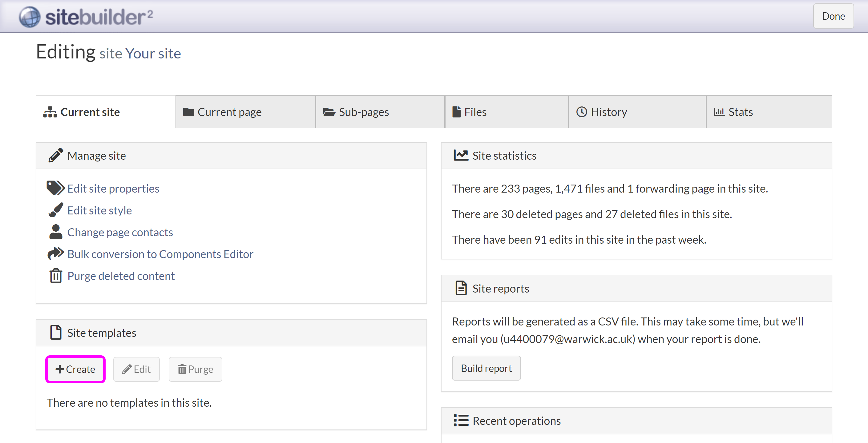The width and height of the screenshot is (868, 443).
Task: Click the pencil icon in Manage site header
Action: coord(56,155)
